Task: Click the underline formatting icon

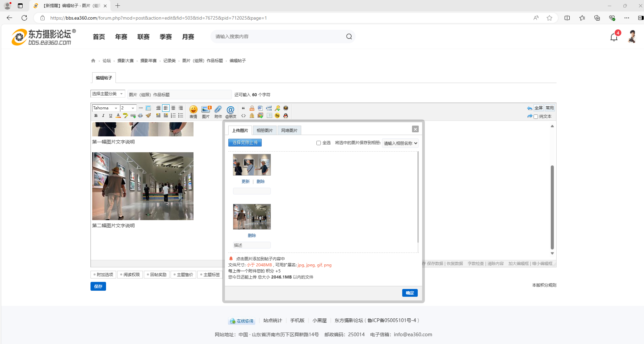Action: pyautogui.click(x=111, y=116)
